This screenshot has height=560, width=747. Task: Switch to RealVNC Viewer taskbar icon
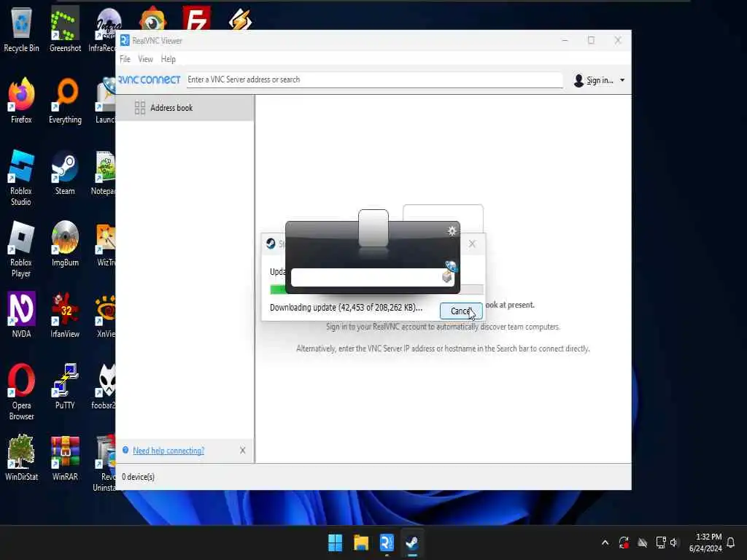(387, 542)
